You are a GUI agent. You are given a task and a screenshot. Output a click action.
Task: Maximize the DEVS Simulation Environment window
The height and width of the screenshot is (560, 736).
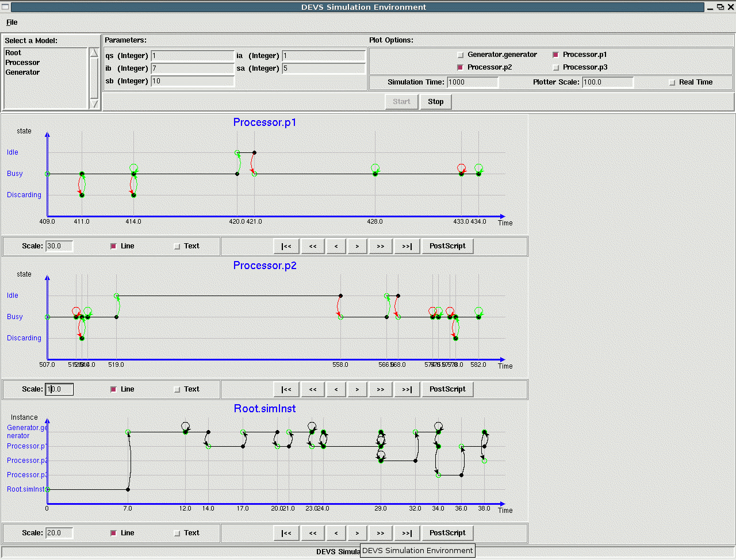click(x=720, y=7)
